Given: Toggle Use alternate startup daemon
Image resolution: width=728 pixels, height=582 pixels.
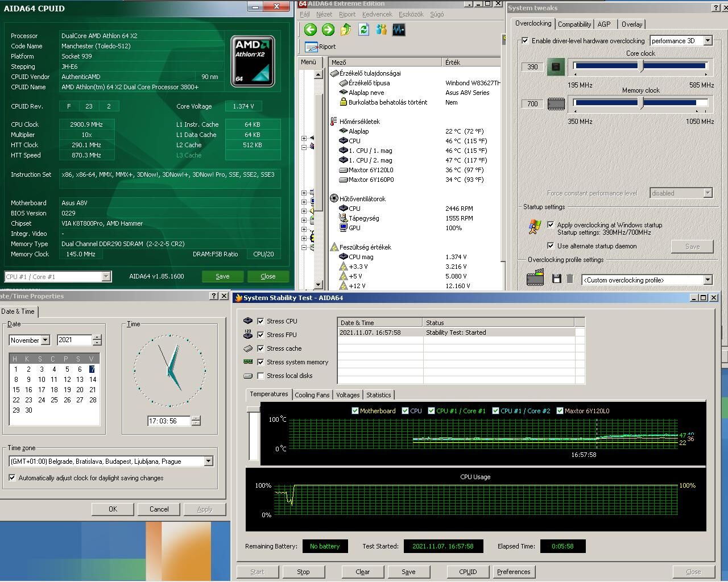Looking at the screenshot, I should [x=551, y=246].
